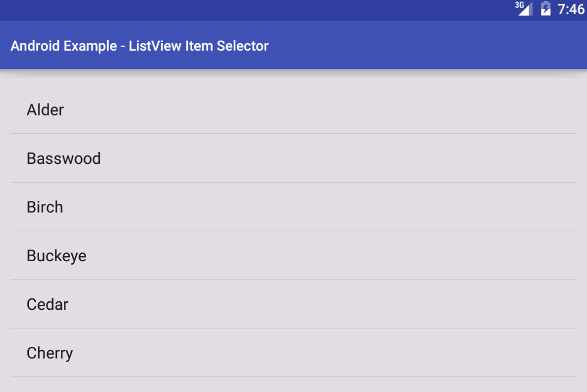Tap the partially visible row below Cherry

(x=293, y=385)
